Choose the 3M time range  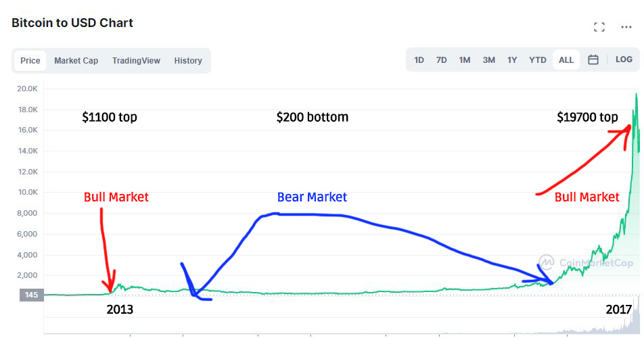click(489, 59)
